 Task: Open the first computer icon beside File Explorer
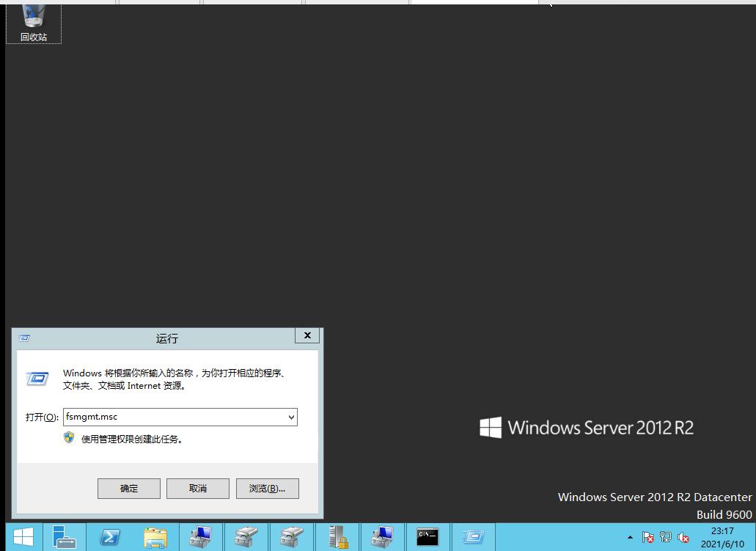(201, 536)
